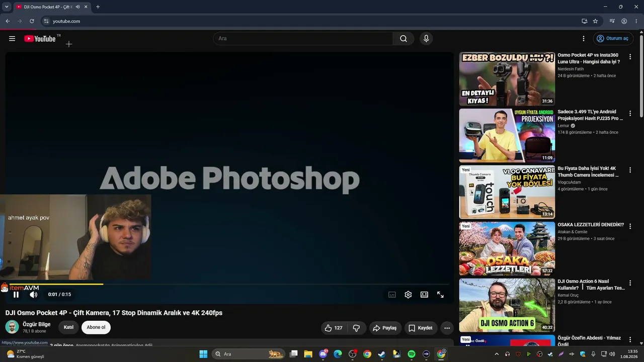Mute the tab using its audio icon

(77, 7)
